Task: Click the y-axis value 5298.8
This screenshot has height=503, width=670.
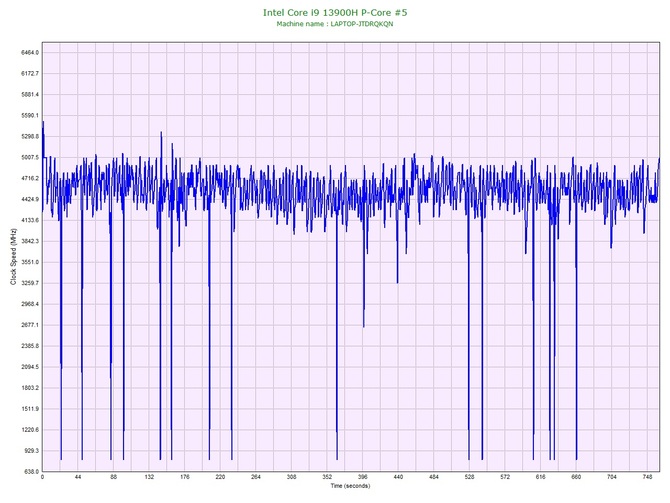Action: click(30, 136)
